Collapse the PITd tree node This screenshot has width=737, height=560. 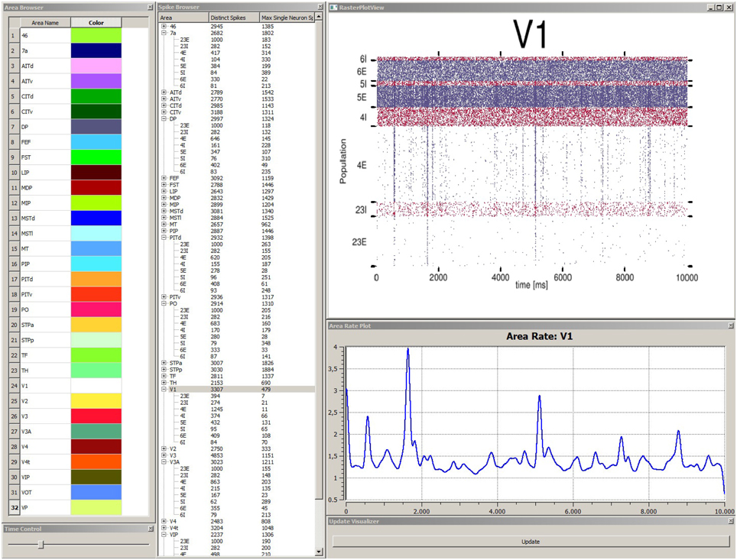click(164, 238)
